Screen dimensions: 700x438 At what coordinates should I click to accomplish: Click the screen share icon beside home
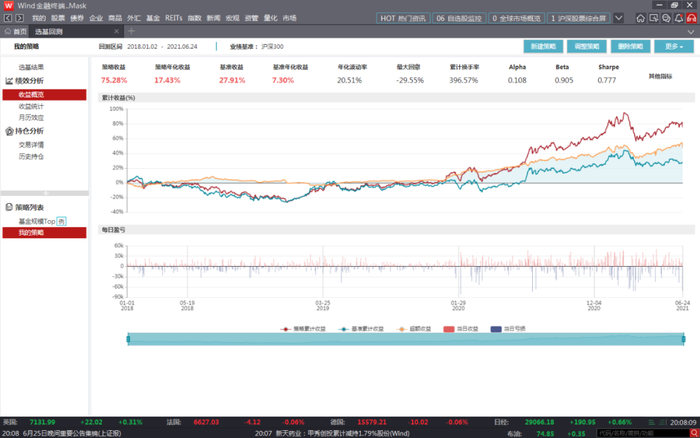point(652,18)
